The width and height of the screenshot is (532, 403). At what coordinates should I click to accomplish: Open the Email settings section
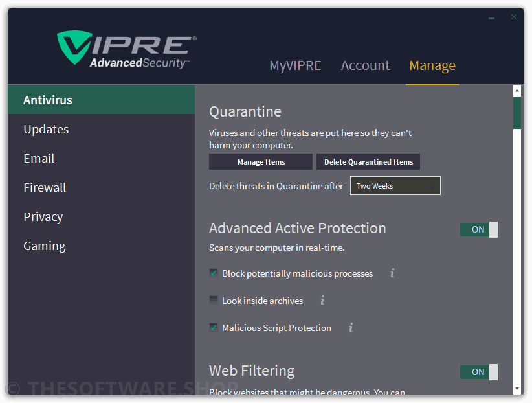(x=102, y=158)
